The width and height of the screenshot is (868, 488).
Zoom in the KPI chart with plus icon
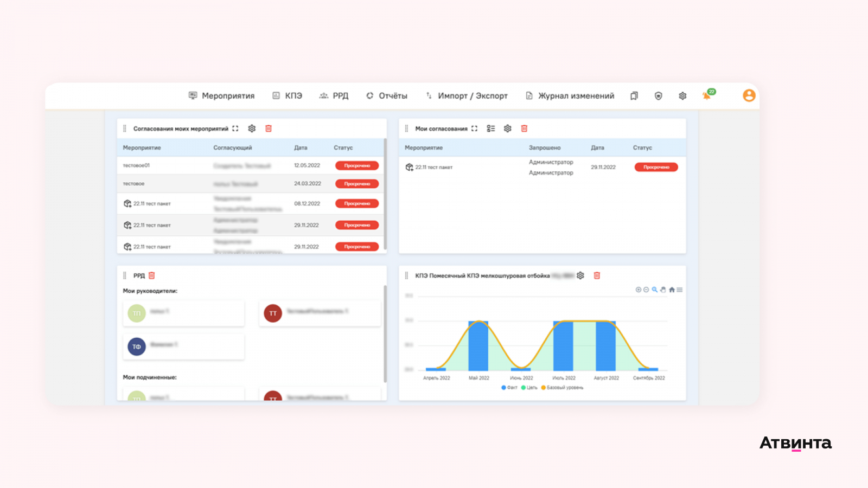639,290
